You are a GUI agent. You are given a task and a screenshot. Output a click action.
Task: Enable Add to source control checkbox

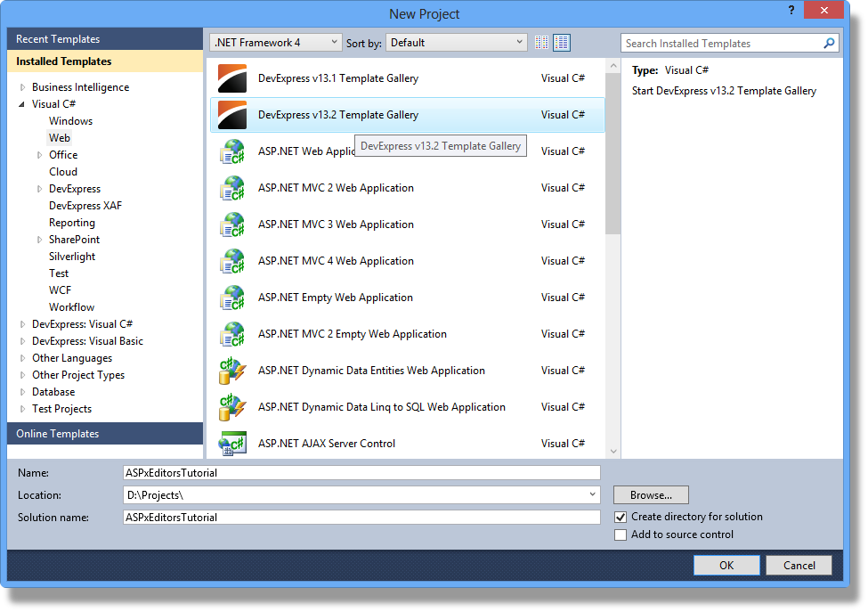pos(621,534)
